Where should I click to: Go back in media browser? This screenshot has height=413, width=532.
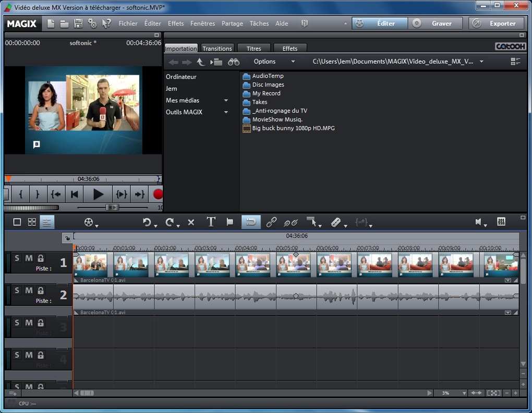click(173, 62)
